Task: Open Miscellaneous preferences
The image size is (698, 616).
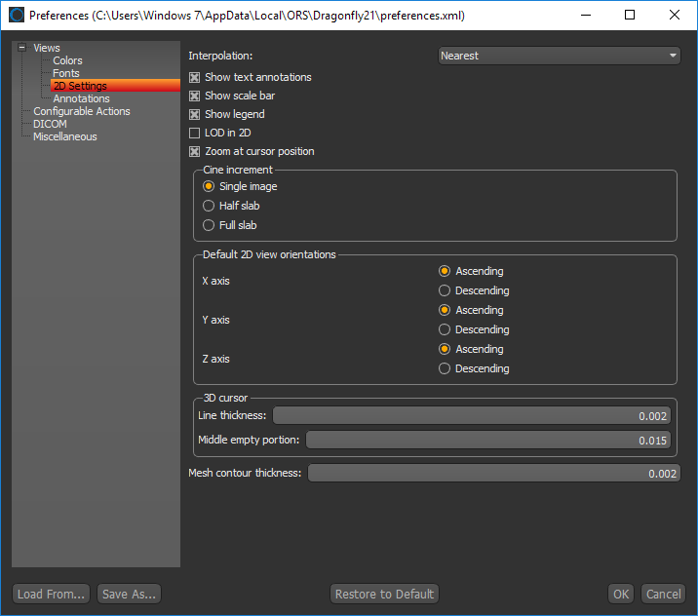Action: [64, 136]
